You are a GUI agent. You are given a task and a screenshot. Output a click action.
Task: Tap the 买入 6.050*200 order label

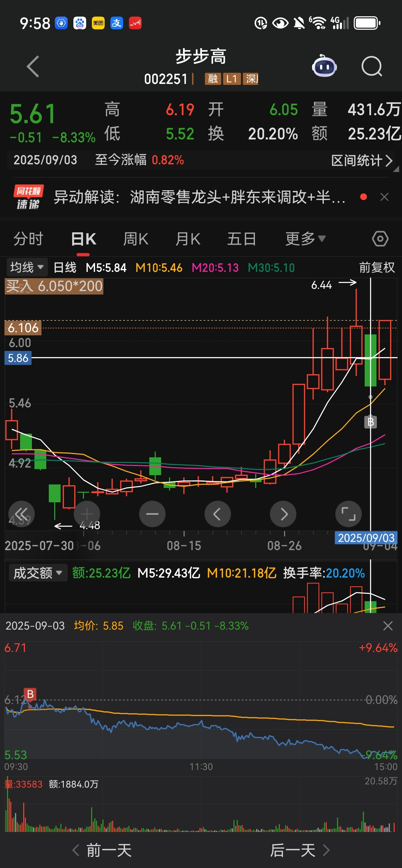point(54,286)
